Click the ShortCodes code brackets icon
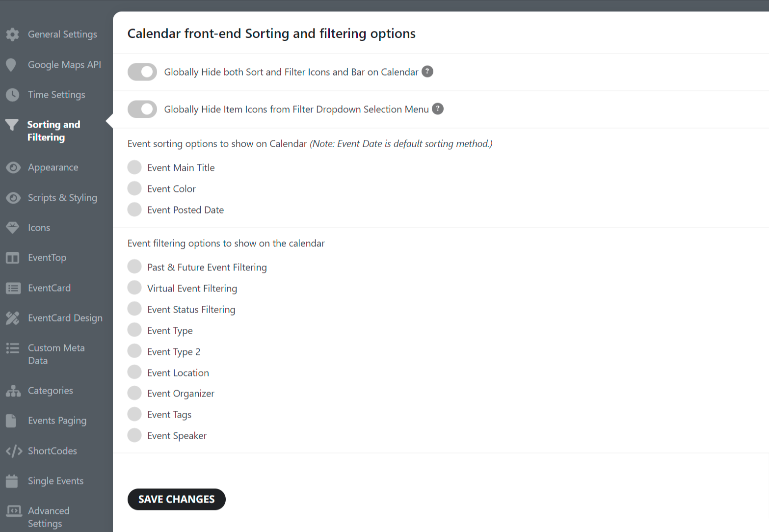The height and width of the screenshot is (532, 769). click(14, 451)
